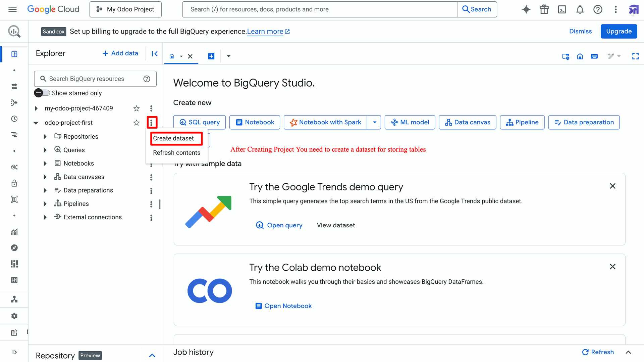The height and width of the screenshot is (362, 644).
Task: Star the odoo-project-first project
Action: click(x=136, y=123)
